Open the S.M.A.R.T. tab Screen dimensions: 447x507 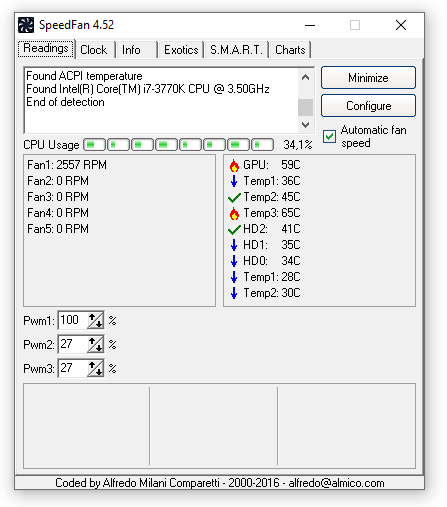pyautogui.click(x=236, y=50)
